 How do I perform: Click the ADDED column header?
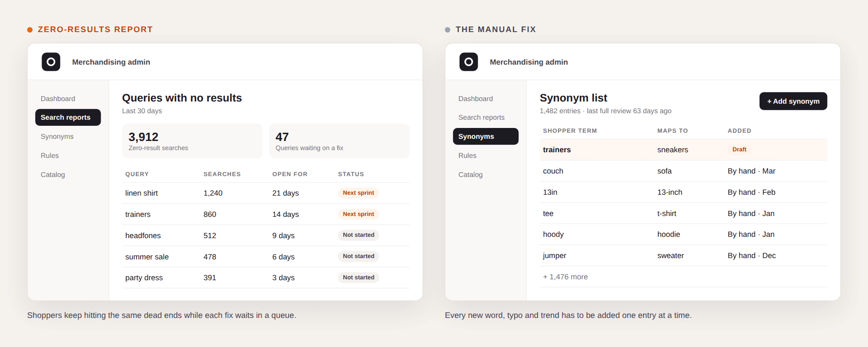pos(739,131)
